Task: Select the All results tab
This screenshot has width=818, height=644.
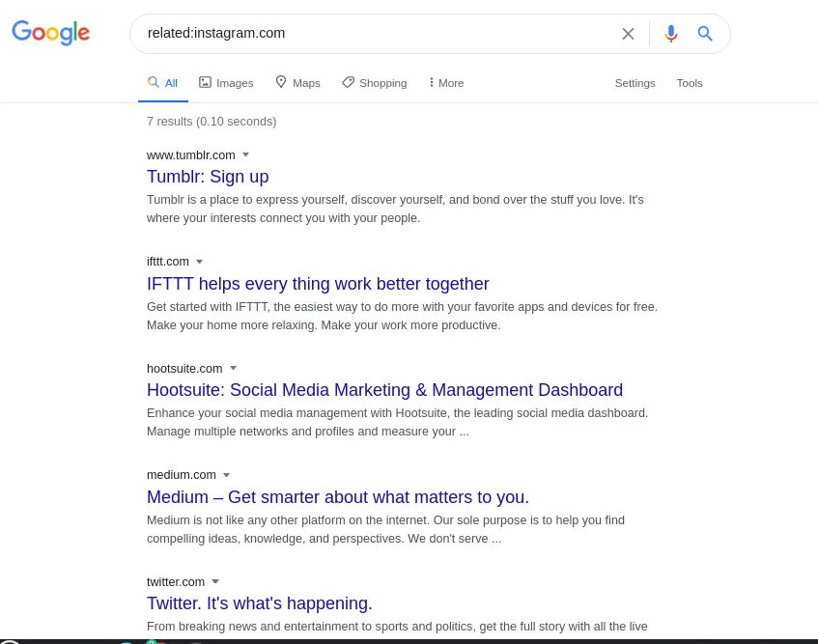Action: pyautogui.click(x=163, y=83)
